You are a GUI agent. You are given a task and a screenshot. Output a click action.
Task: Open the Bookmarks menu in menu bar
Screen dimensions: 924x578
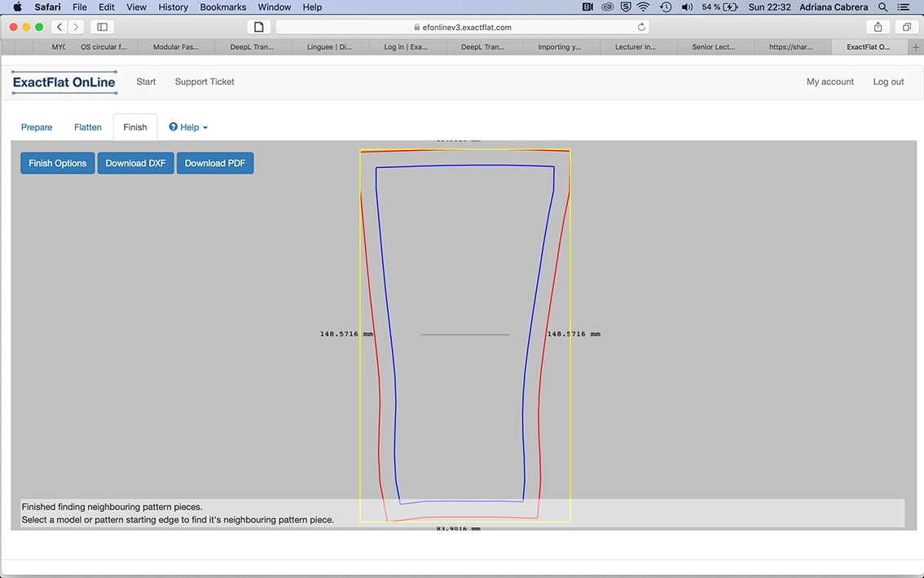[x=223, y=7]
